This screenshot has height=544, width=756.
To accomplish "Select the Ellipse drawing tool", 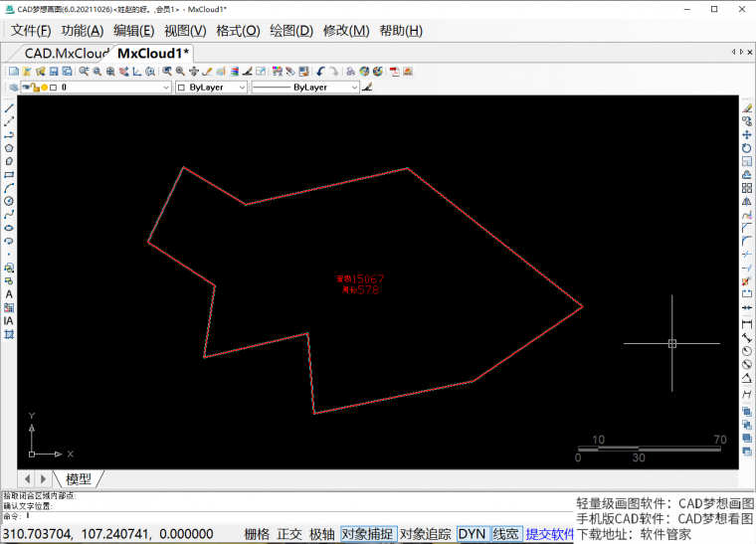I will [x=9, y=228].
